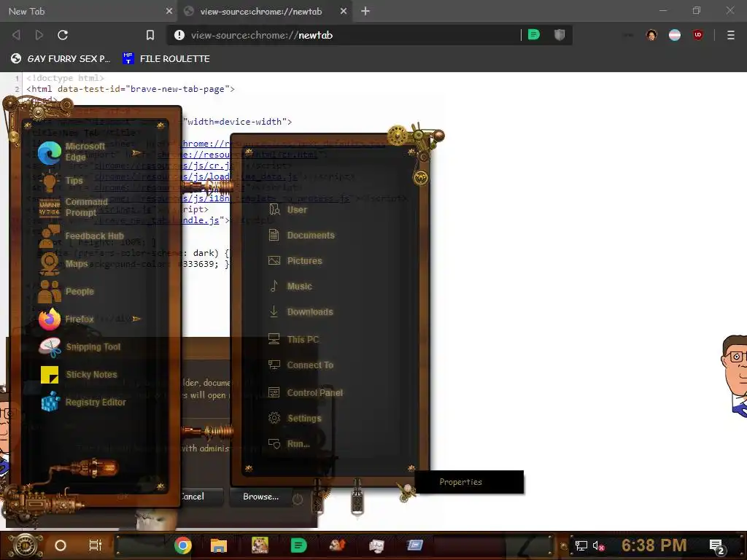Click the 6:38 PM clock
The image size is (747, 560).
654,545
